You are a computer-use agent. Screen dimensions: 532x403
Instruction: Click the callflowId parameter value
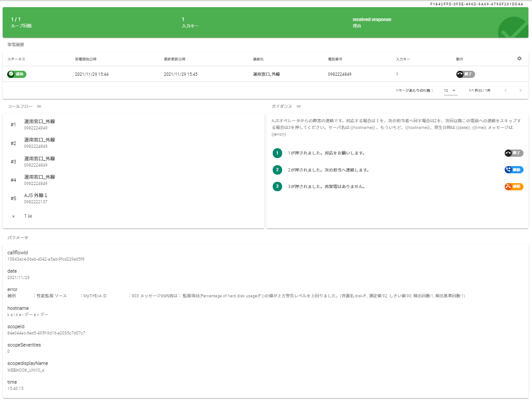(x=46, y=259)
